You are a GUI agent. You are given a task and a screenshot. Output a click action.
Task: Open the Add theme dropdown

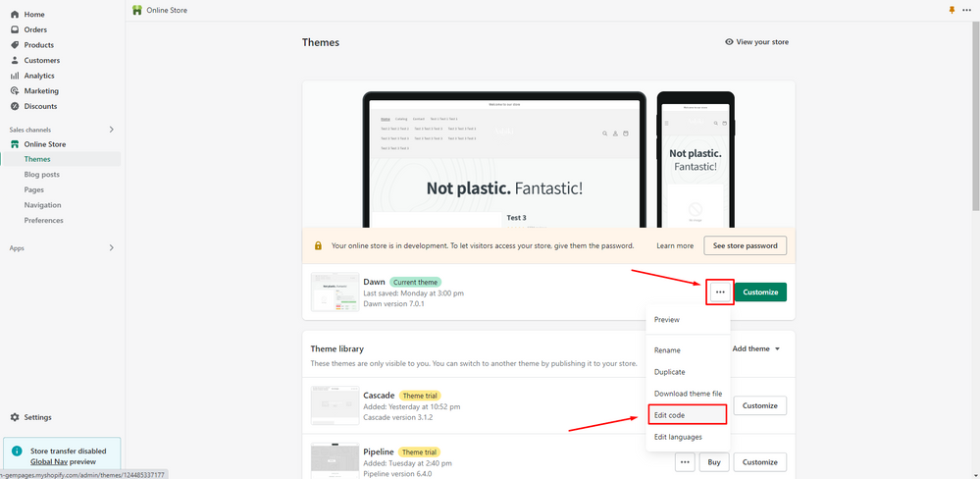click(x=756, y=348)
